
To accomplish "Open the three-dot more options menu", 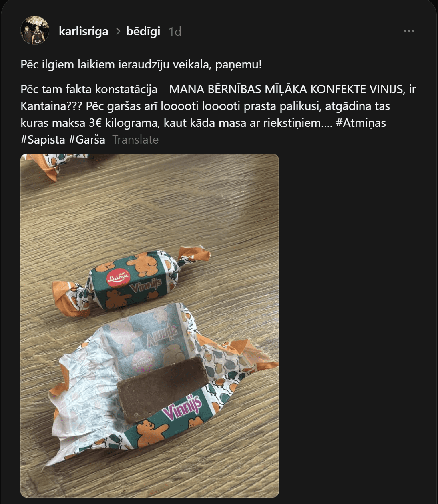I will click(x=409, y=31).
